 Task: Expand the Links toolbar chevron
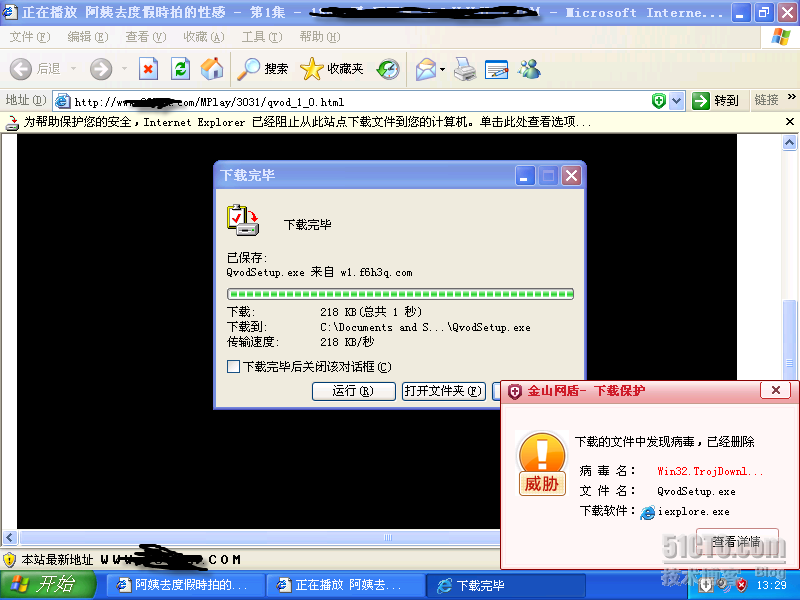(x=791, y=97)
